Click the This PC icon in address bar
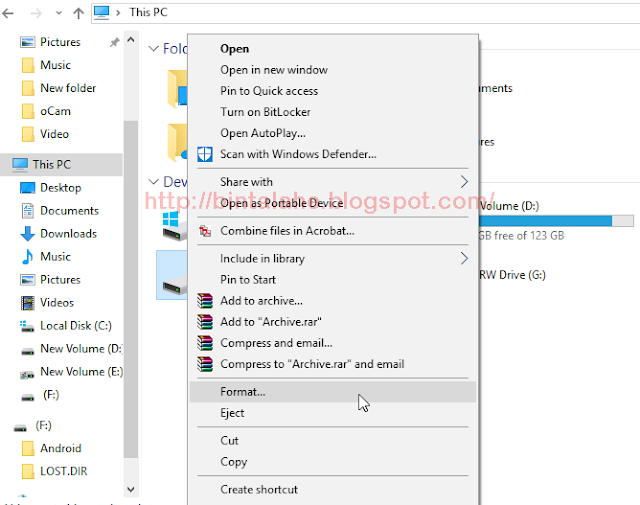Image resolution: width=640 pixels, height=505 pixels. click(102, 13)
